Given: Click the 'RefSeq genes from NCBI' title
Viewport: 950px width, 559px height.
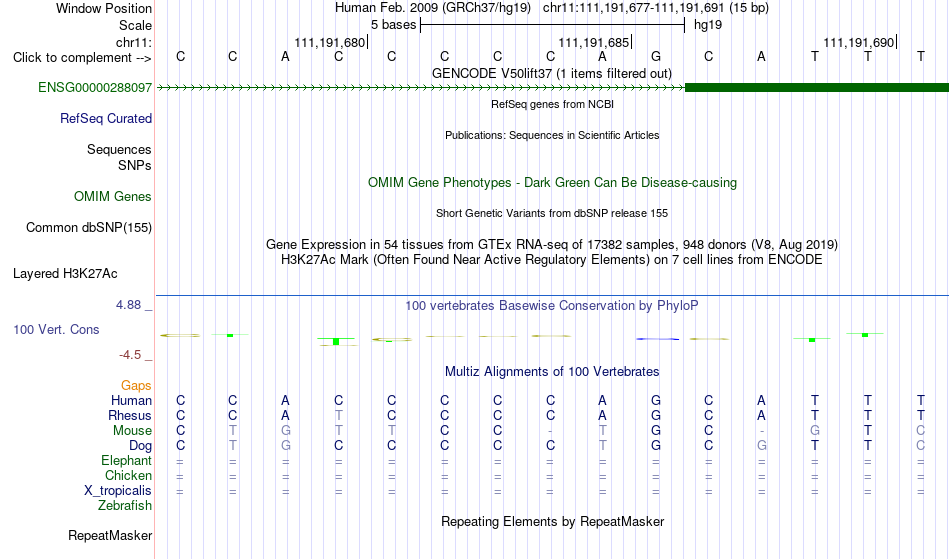Looking at the screenshot, I should tap(552, 104).
